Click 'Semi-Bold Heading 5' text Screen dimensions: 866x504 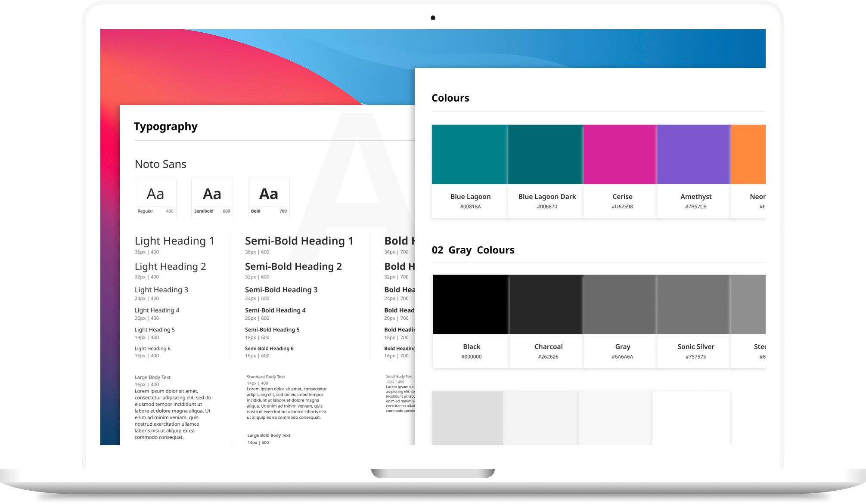click(272, 330)
